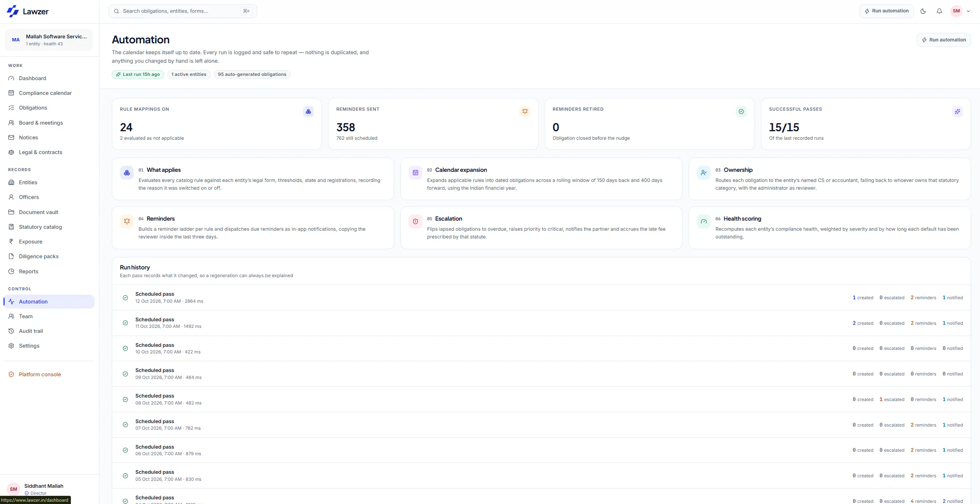The image size is (980, 504).
Task: Click the Calendar expansion step icon
Action: [x=416, y=173]
